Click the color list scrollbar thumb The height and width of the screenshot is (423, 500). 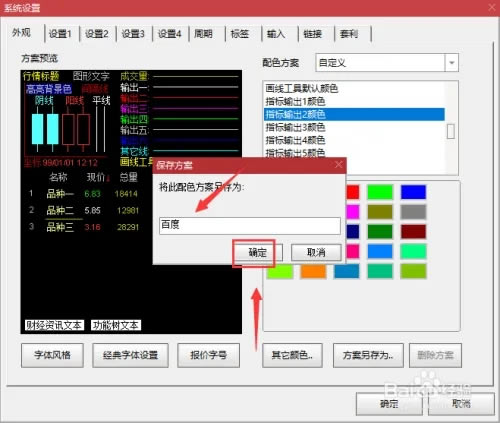[x=451, y=131]
